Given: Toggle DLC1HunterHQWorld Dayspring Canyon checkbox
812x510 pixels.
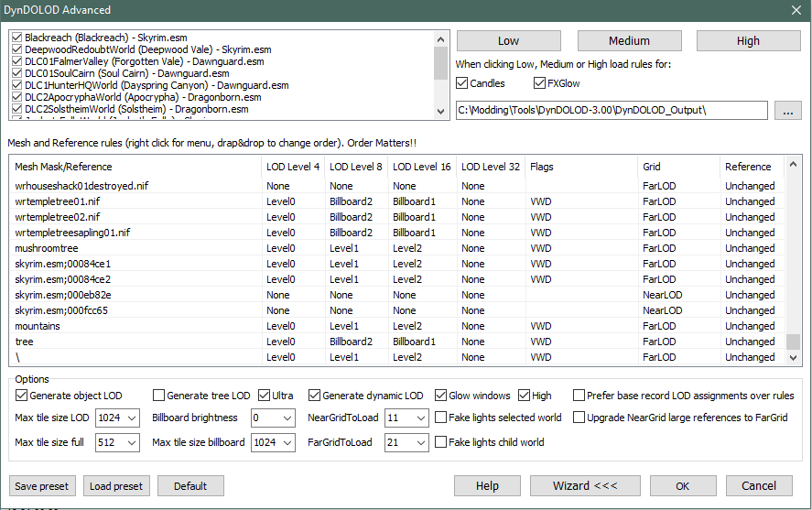Looking at the screenshot, I should pos(16,85).
